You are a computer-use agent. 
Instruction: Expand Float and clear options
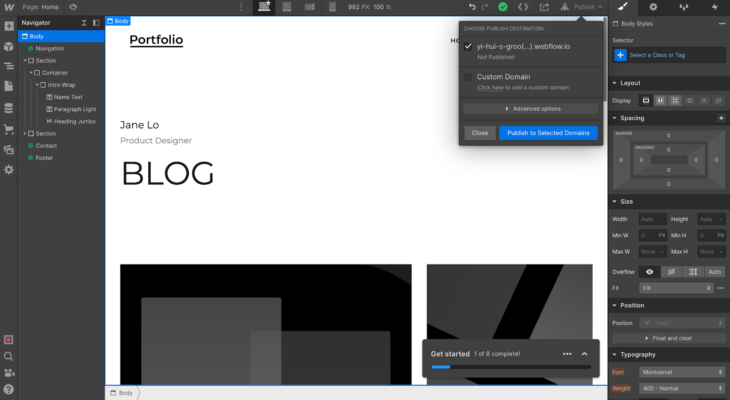[669, 338]
